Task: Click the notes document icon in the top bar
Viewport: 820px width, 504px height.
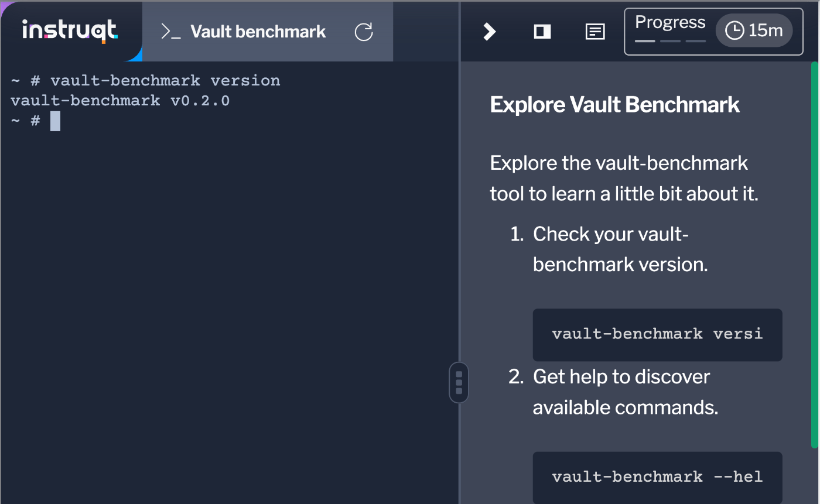Action: (x=594, y=32)
